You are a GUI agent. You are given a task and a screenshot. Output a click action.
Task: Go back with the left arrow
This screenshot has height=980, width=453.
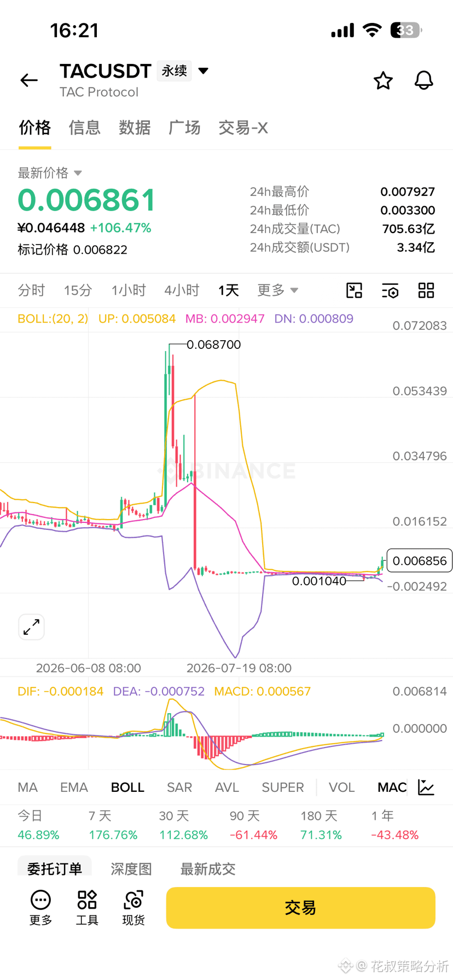pos(29,80)
